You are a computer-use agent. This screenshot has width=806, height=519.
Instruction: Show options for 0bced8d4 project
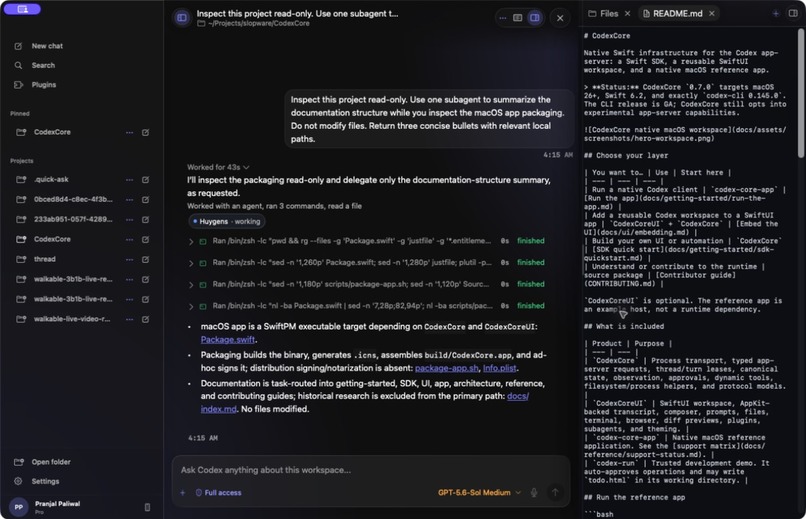coord(129,199)
